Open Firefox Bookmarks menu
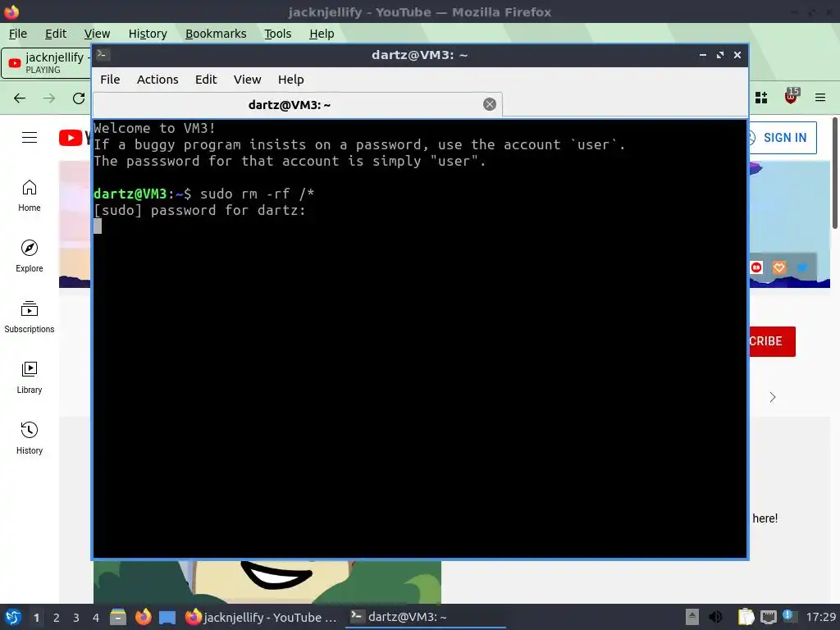Image resolution: width=840 pixels, height=630 pixels. [x=216, y=34]
